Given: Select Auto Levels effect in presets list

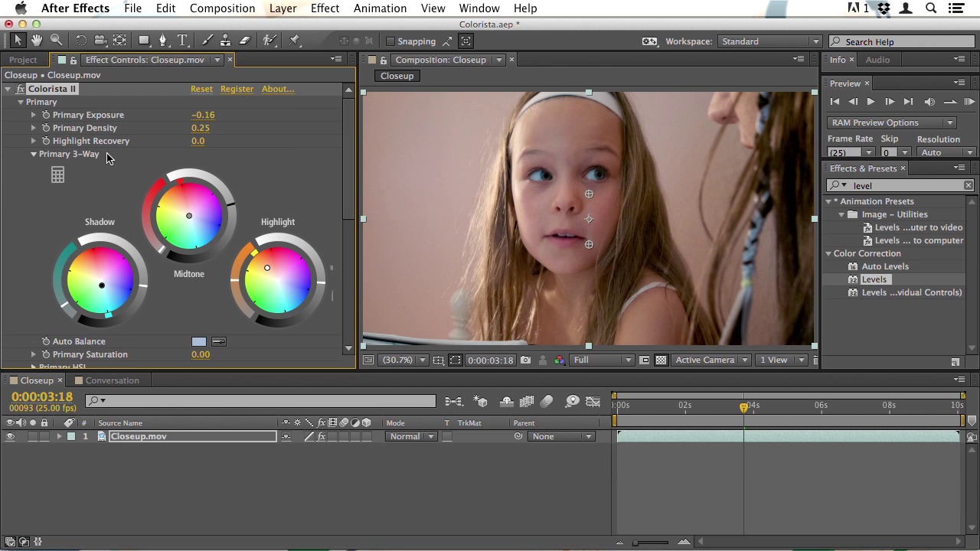Looking at the screenshot, I should (885, 266).
